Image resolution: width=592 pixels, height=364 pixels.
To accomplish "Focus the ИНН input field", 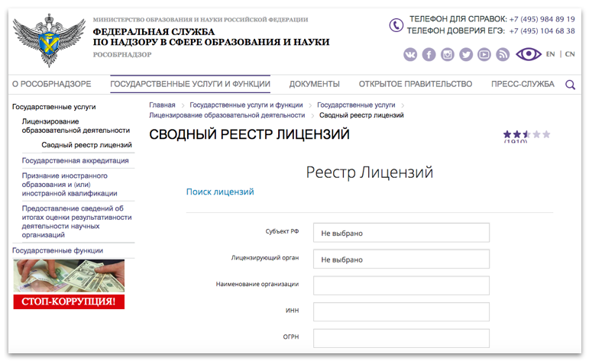I will [401, 312].
